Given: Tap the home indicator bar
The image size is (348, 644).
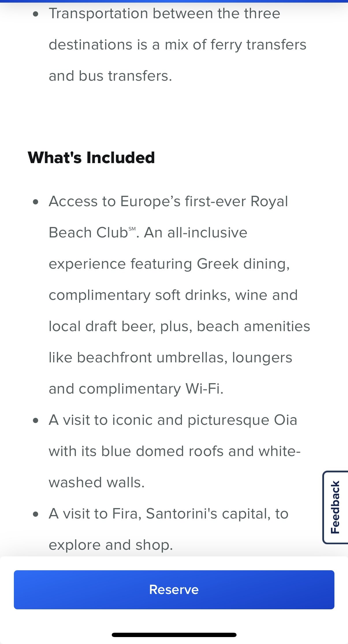Looking at the screenshot, I should point(174,635).
